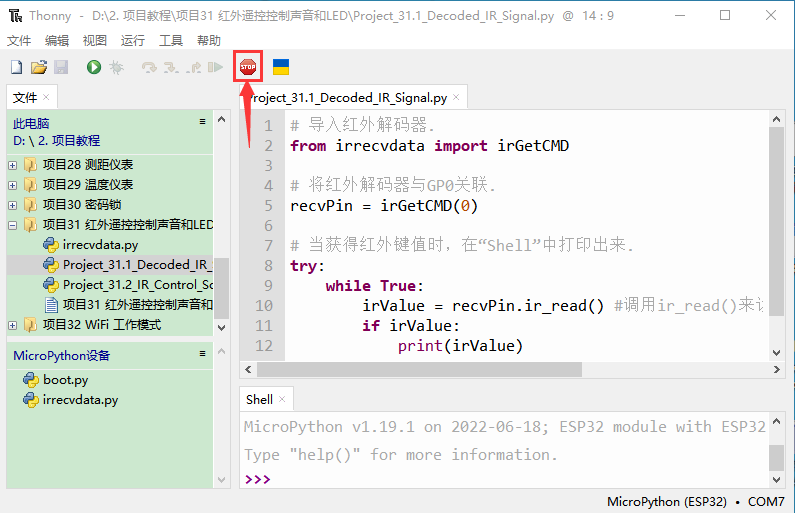Switch to the Shell tab
Screen dimensions: 795x513
click(259, 399)
